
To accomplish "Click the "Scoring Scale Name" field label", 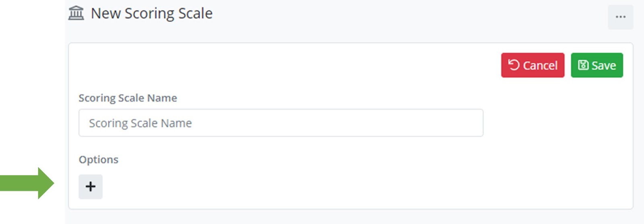I will click(128, 98).
